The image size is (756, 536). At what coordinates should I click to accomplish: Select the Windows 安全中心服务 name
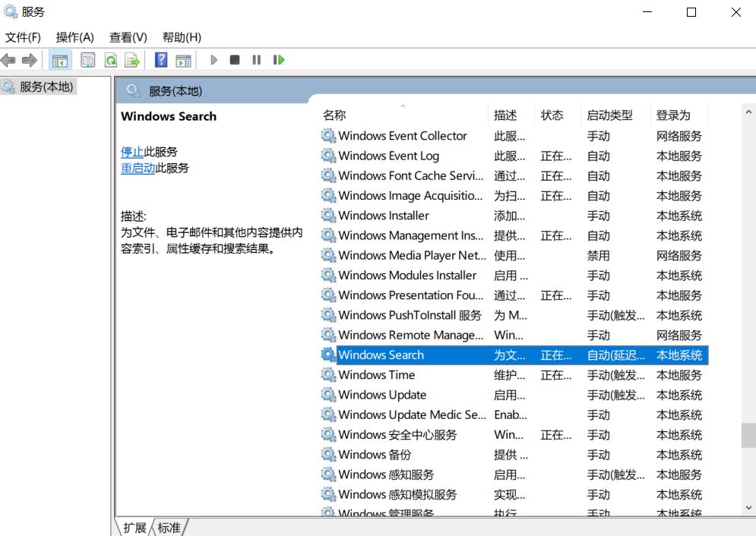pyautogui.click(x=397, y=434)
